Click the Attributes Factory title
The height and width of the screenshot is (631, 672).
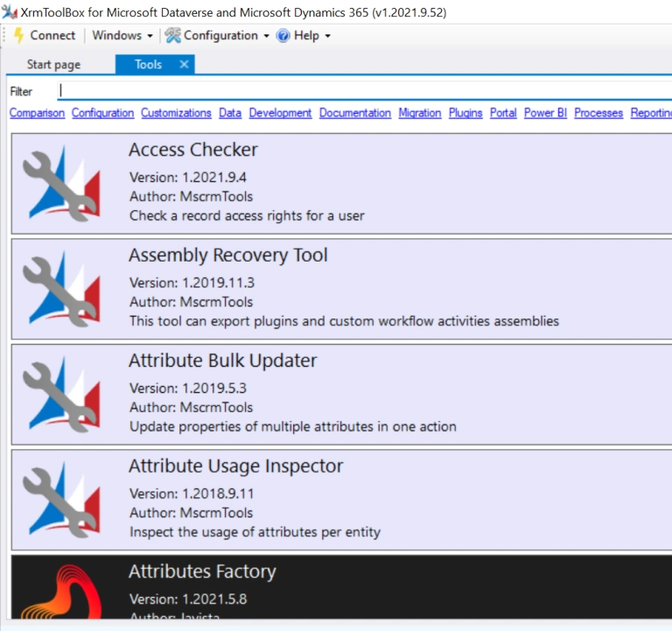pos(202,571)
